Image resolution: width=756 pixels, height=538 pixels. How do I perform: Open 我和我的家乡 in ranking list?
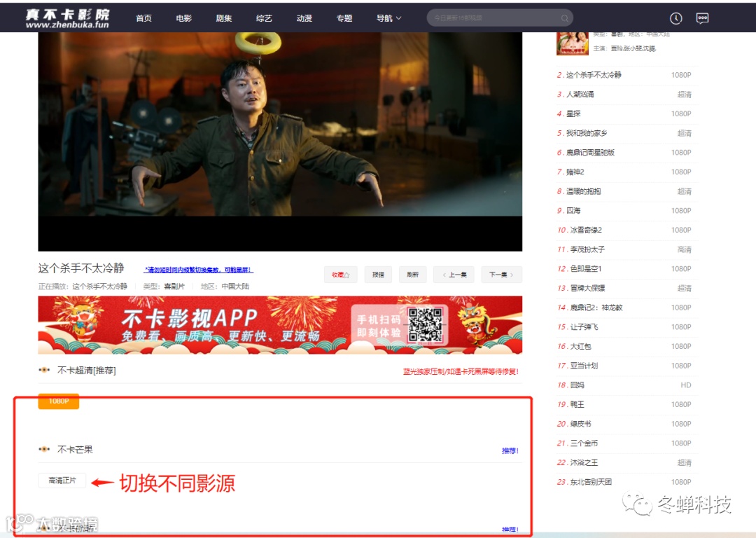point(587,133)
